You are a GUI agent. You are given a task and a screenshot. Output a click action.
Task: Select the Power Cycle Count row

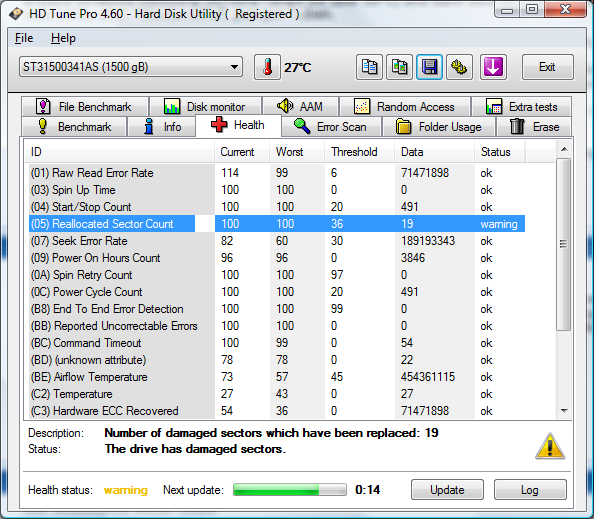pyautogui.click(x=277, y=292)
